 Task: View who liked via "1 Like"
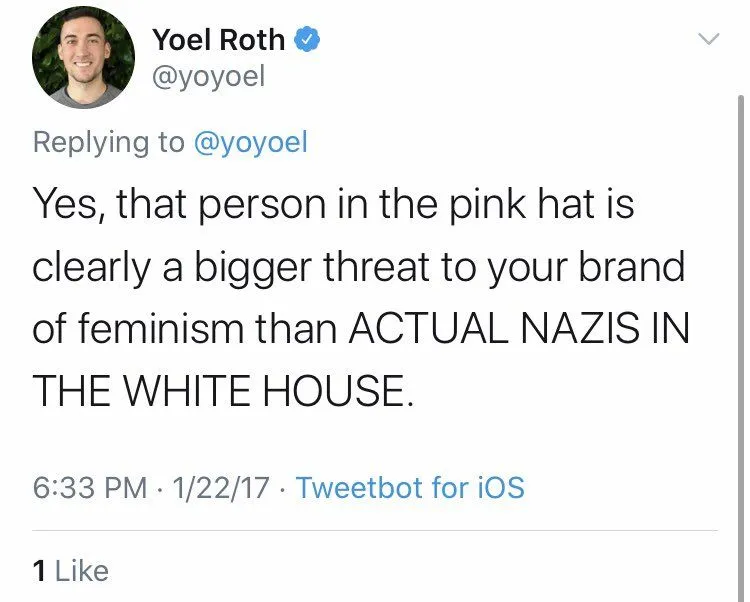70,571
